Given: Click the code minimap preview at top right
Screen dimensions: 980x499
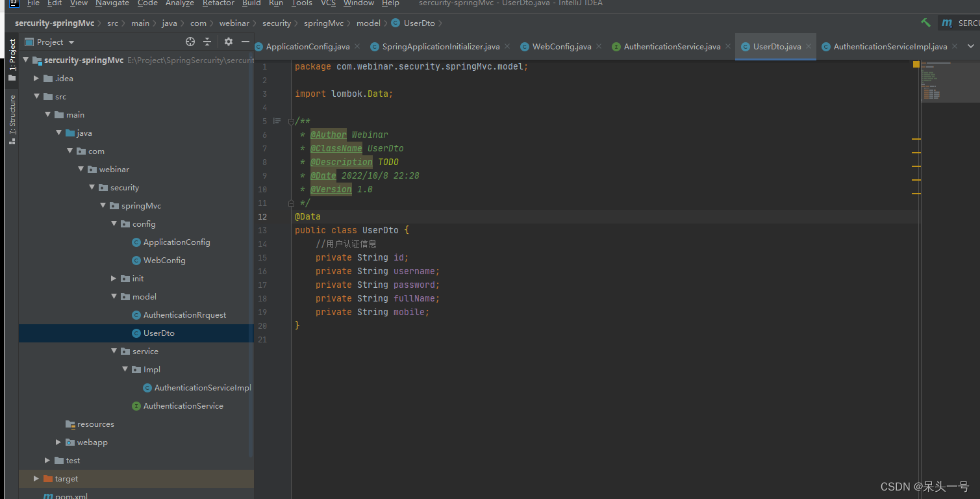Looking at the screenshot, I should 950,82.
